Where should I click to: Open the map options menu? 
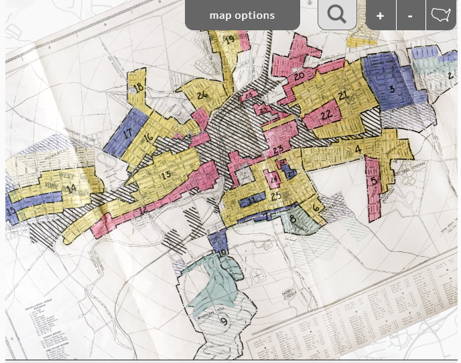pos(242,15)
